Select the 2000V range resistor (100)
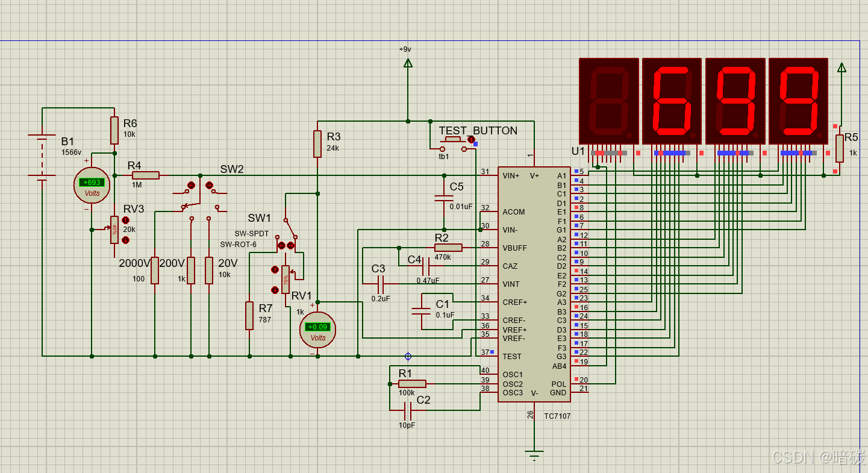 [155, 271]
